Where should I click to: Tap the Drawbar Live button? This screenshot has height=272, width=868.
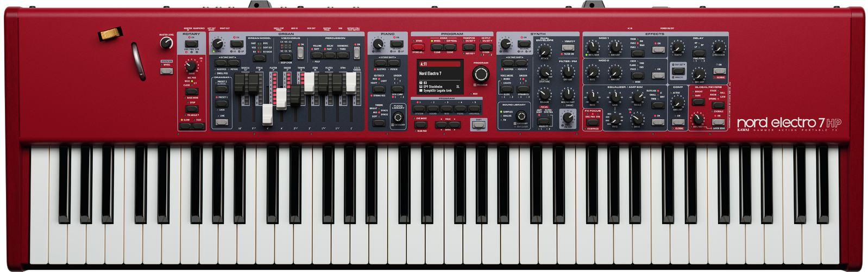click(x=222, y=122)
